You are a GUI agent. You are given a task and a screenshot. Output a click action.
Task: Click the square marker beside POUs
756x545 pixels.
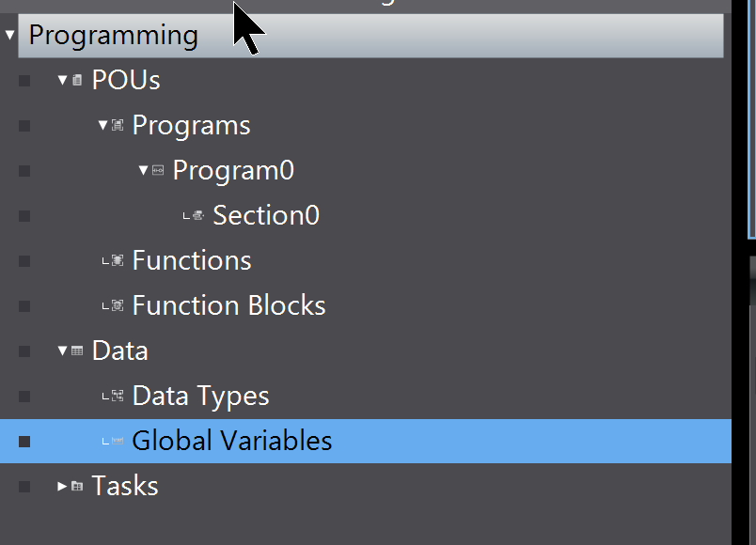[24, 81]
